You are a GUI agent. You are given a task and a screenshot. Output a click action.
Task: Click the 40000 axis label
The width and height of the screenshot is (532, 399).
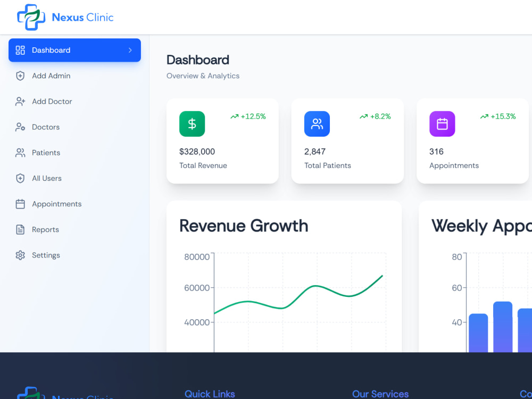click(197, 322)
